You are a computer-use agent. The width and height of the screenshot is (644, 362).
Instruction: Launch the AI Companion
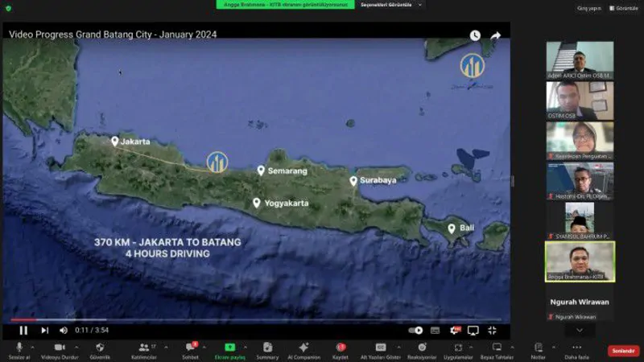point(304,351)
